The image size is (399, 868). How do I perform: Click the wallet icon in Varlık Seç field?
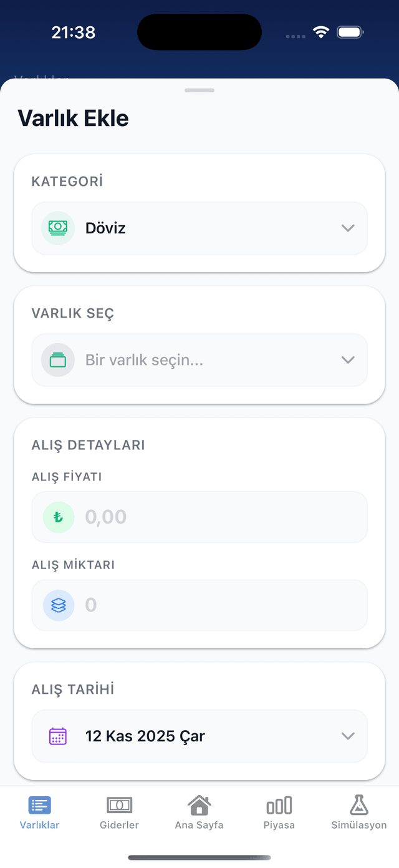(x=57, y=360)
